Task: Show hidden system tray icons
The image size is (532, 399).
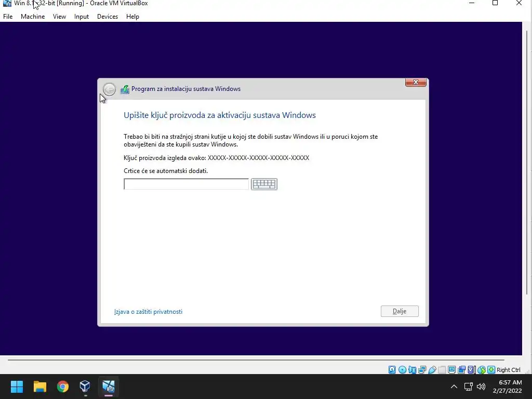Action: point(454,387)
